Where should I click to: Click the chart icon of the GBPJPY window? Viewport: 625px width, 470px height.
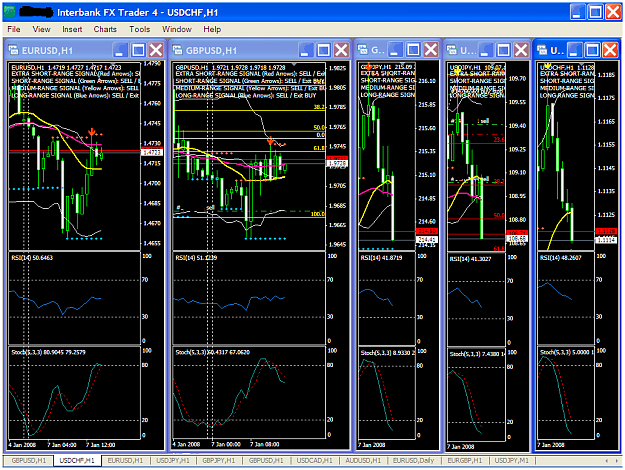pos(363,49)
